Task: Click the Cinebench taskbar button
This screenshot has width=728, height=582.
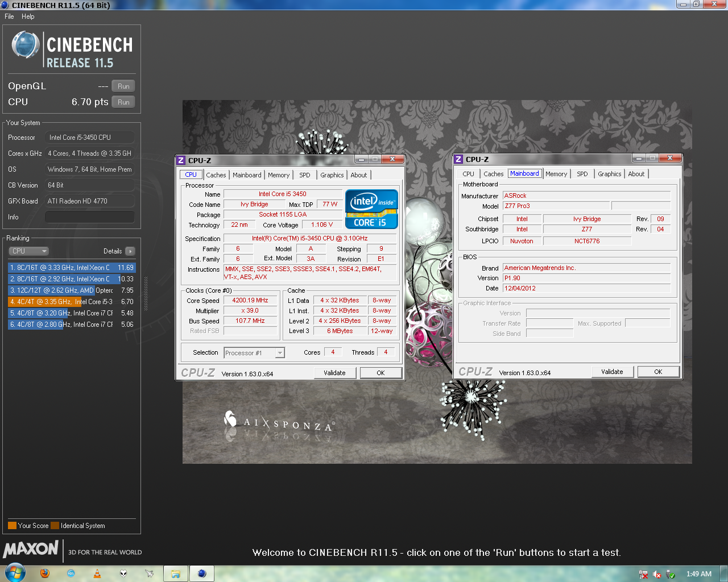Action: tap(202, 573)
